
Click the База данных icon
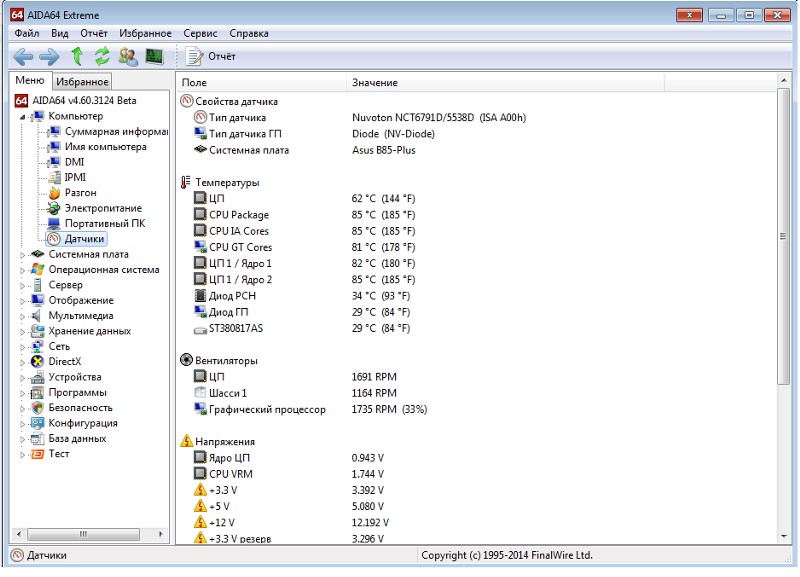pos(37,438)
